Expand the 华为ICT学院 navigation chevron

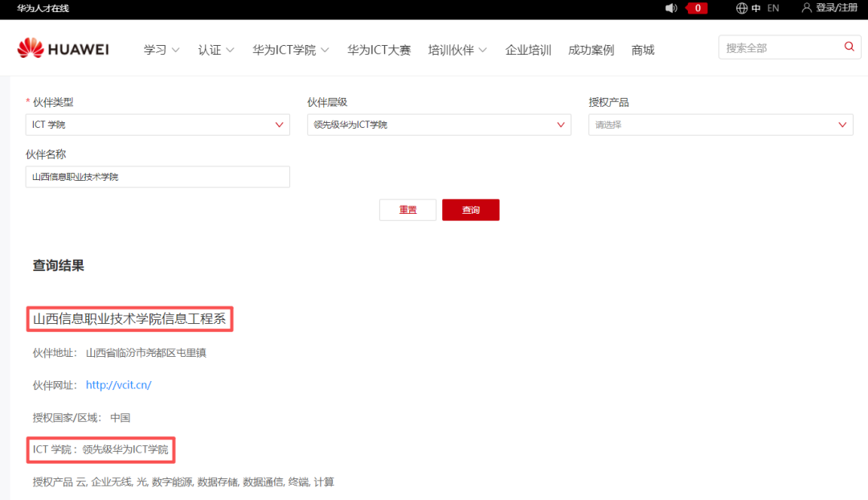[325, 50]
